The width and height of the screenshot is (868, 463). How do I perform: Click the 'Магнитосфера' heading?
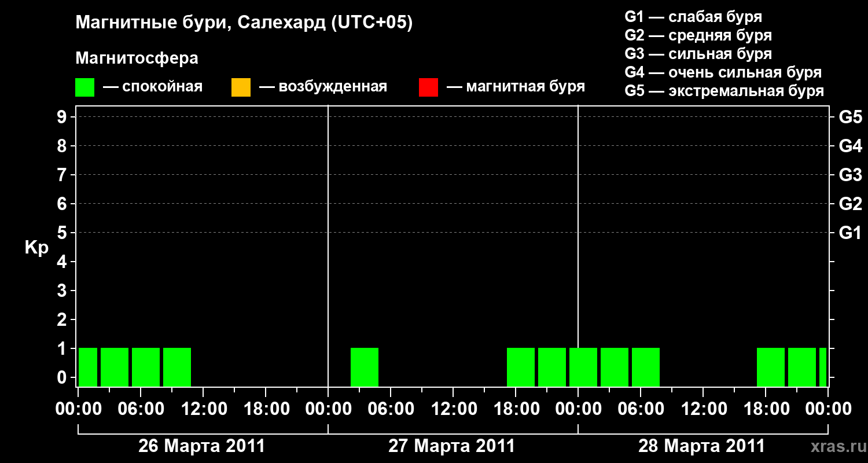click(137, 58)
